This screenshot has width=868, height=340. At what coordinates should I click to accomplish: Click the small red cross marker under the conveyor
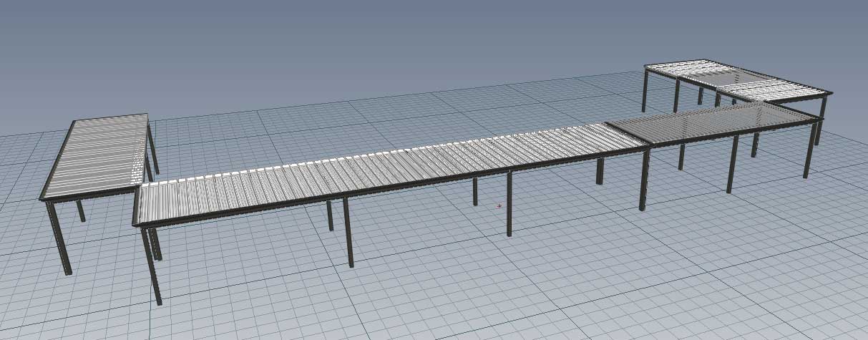click(x=499, y=206)
